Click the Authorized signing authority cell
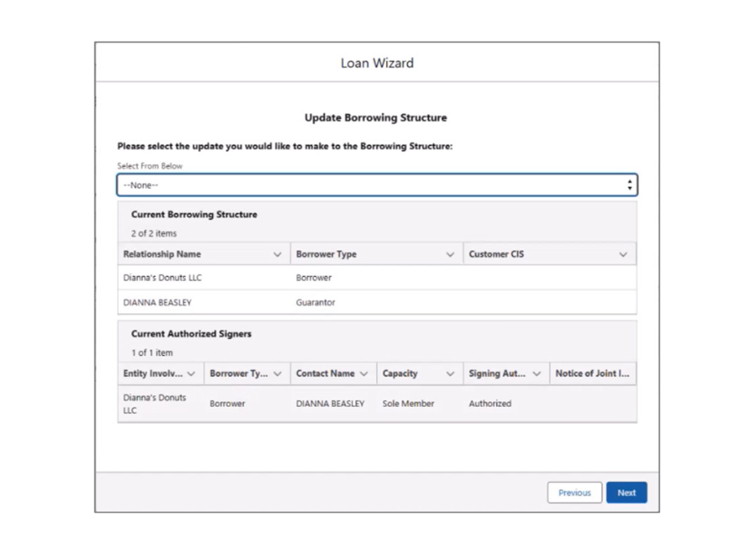 [x=490, y=404]
